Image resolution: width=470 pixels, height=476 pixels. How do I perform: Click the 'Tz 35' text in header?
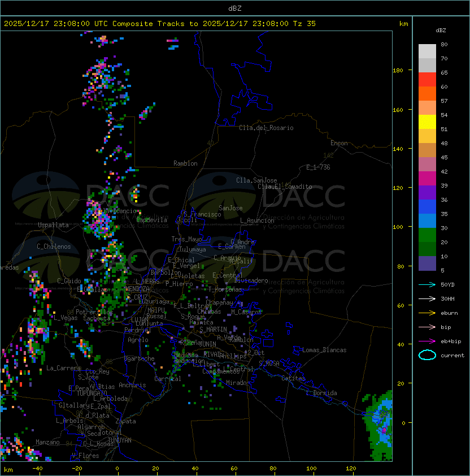(x=304, y=24)
